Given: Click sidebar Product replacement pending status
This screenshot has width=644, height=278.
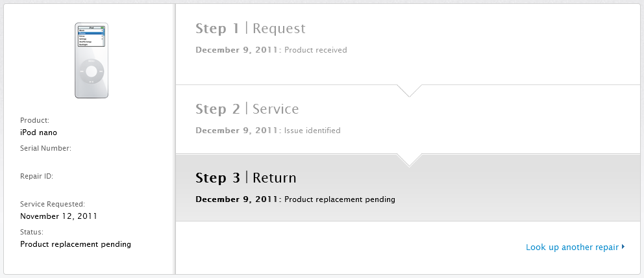Looking at the screenshot, I should tap(75, 244).
